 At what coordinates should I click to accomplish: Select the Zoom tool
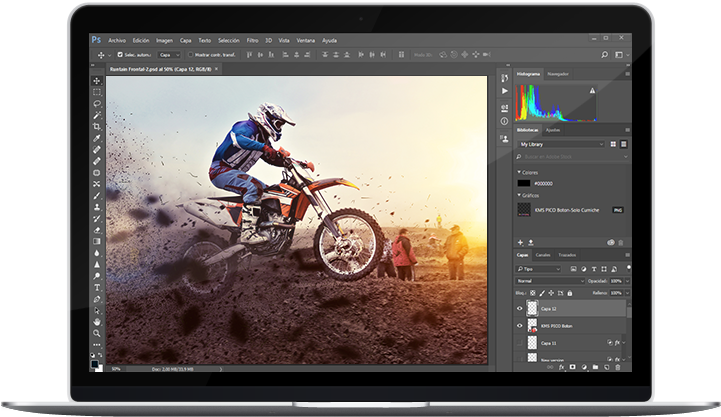coord(97,333)
